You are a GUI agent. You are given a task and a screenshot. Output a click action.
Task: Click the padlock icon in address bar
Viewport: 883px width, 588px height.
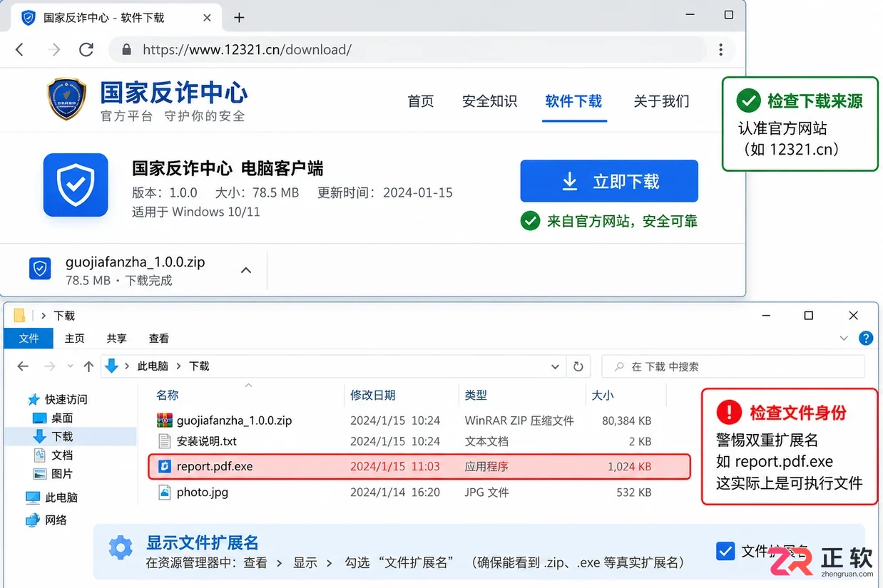point(127,50)
